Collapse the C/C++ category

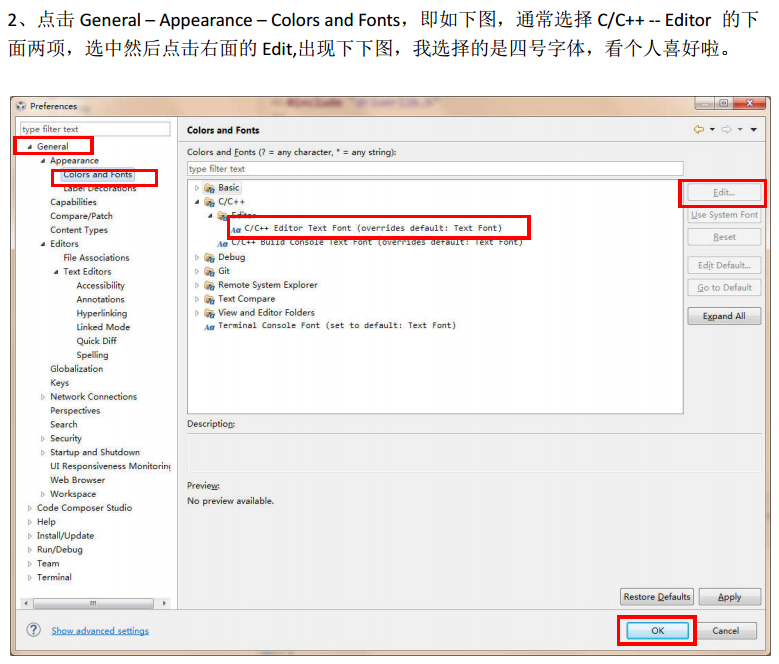197,202
